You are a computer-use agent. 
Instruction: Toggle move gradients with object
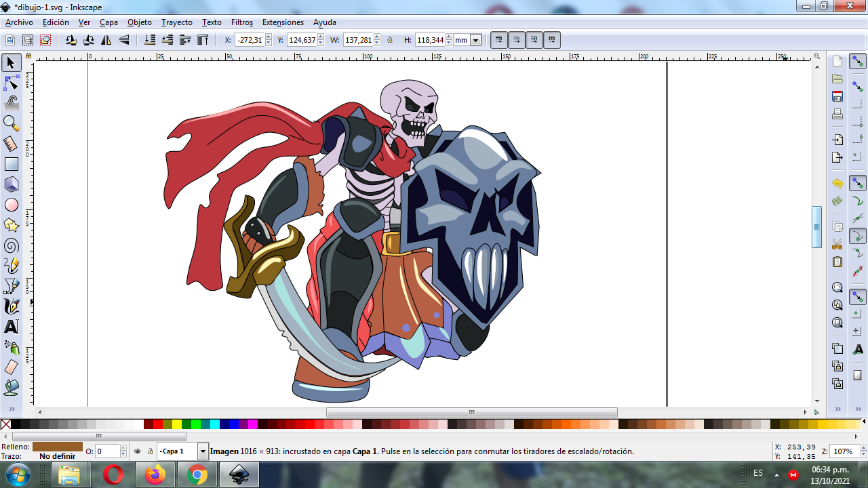point(534,40)
